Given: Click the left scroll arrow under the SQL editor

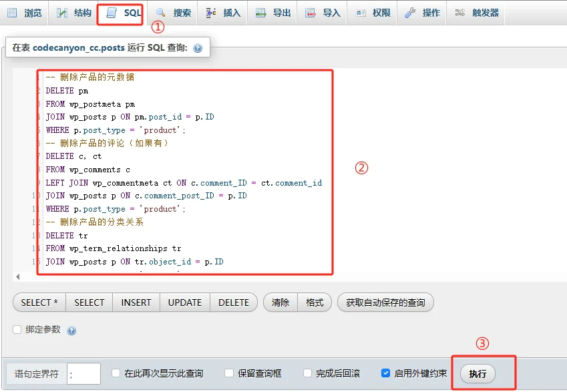Looking at the screenshot, I should coord(17,276).
